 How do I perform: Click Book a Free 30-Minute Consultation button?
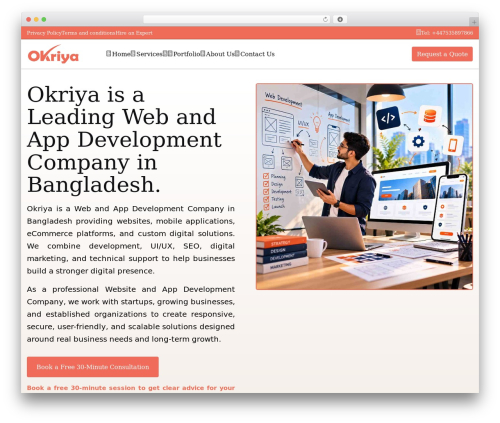click(93, 367)
